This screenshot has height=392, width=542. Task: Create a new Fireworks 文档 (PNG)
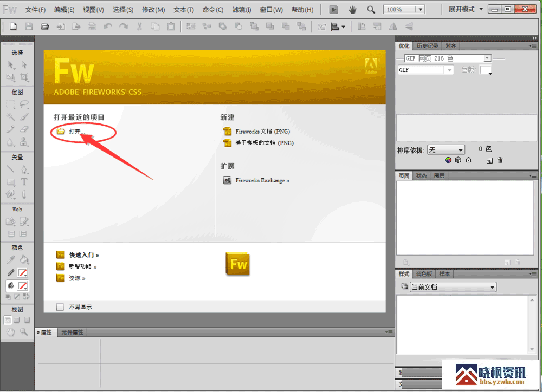(264, 132)
